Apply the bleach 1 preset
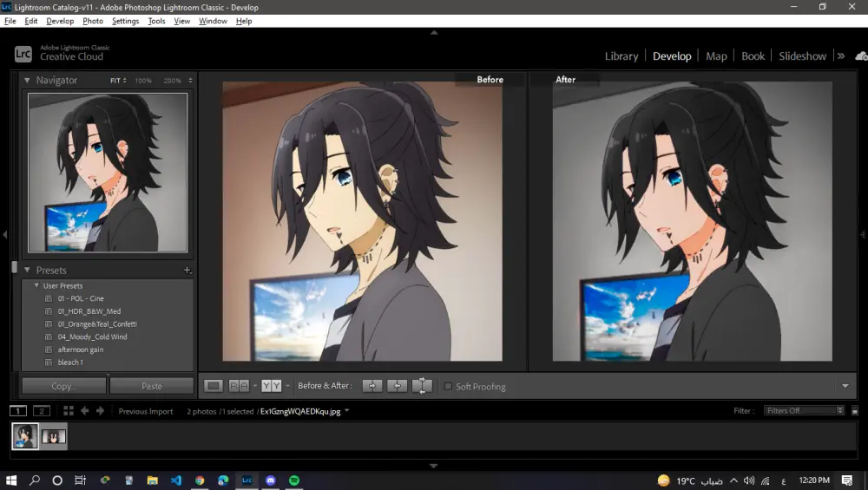Image resolution: width=868 pixels, height=490 pixels. click(70, 363)
